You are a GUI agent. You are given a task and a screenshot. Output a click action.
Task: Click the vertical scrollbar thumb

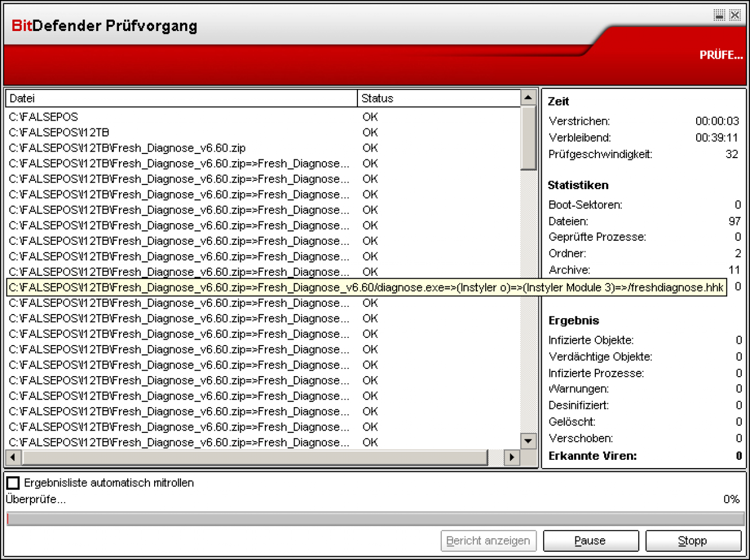click(529, 138)
